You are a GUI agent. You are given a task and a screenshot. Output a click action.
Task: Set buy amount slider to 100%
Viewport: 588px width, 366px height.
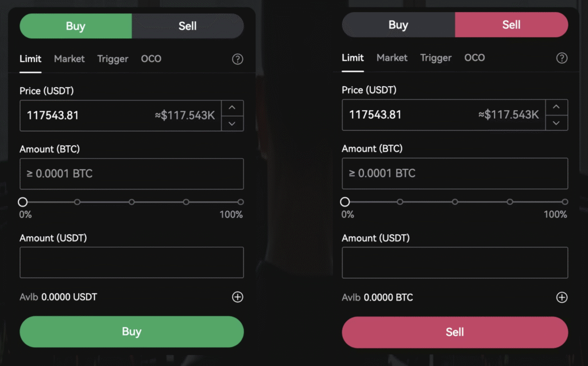pyautogui.click(x=241, y=202)
